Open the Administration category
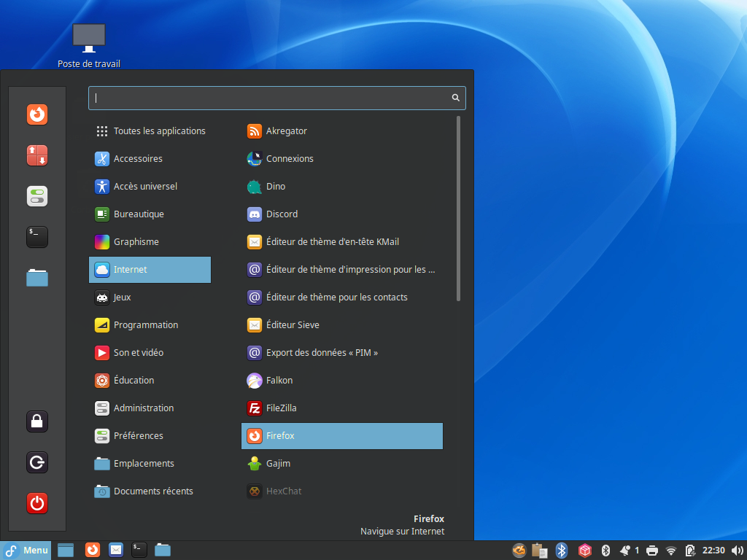This screenshot has height=560, width=747. point(150,408)
